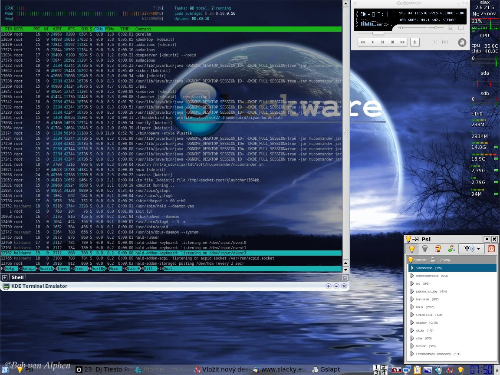The image size is (500, 375).
Task: Toggle the playlist button in media player
Action: pyautogui.click(x=461, y=29)
